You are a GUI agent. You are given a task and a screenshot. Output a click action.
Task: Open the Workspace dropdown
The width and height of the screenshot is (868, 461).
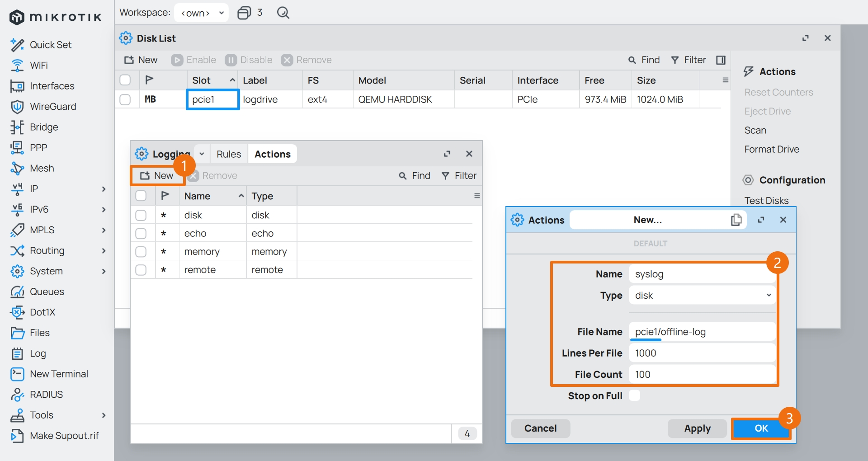[202, 13]
